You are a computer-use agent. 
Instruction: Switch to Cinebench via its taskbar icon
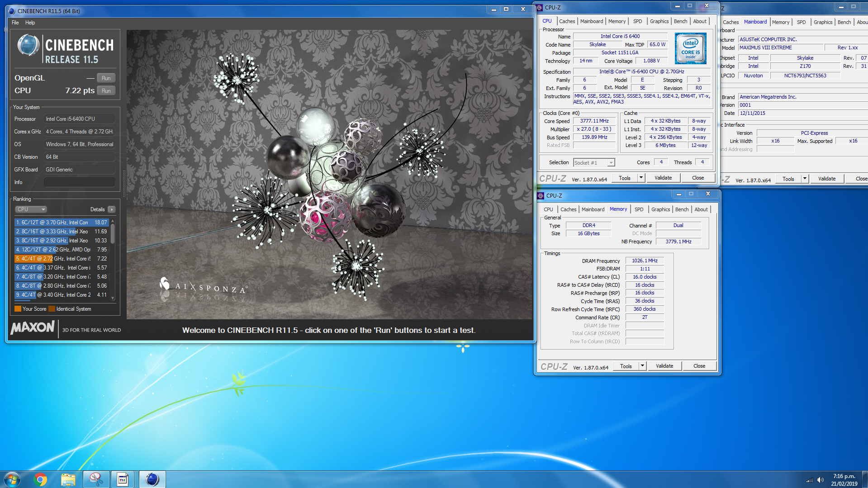pos(152,479)
